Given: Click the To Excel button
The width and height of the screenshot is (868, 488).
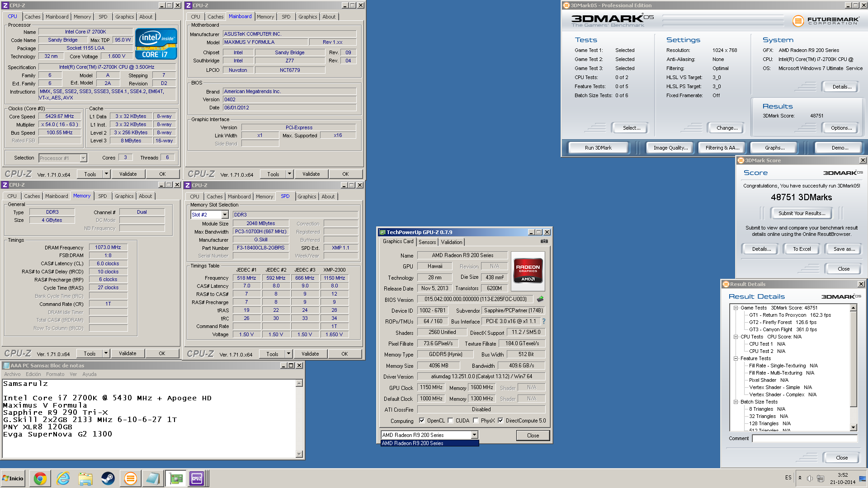Looking at the screenshot, I should (x=802, y=249).
